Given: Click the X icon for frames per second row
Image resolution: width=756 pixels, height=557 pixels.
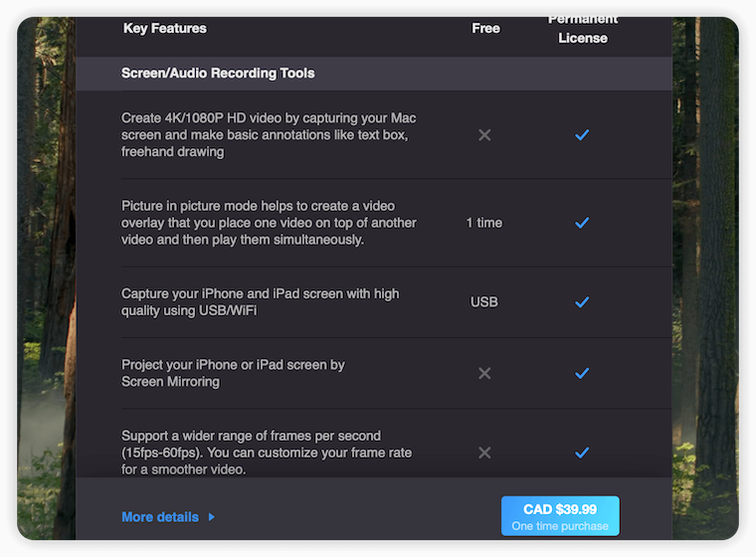Looking at the screenshot, I should click(484, 453).
